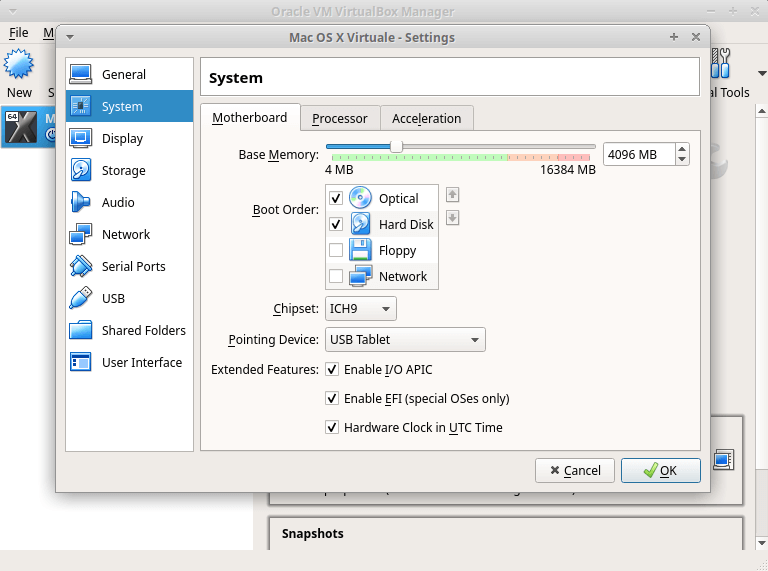Click Global Tools icon in Manager window
Image resolution: width=768 pixels, height=571 pixels.
pyautogui.click(x=720, y=63)
